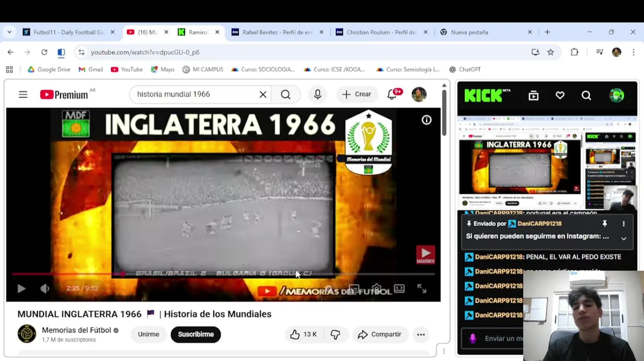Open YouTube account avatar
644x361 pixels.
[x=419, y=94]
